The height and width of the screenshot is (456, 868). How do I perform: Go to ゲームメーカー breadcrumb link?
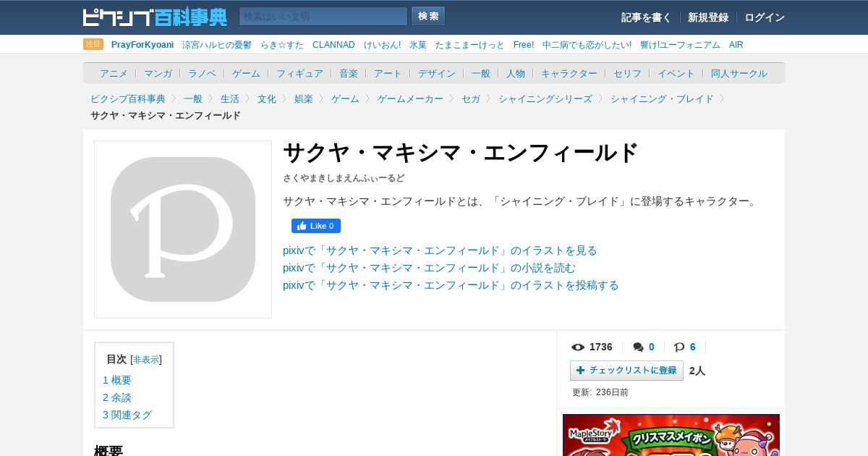pyautogui.click(x=410, y=98)
